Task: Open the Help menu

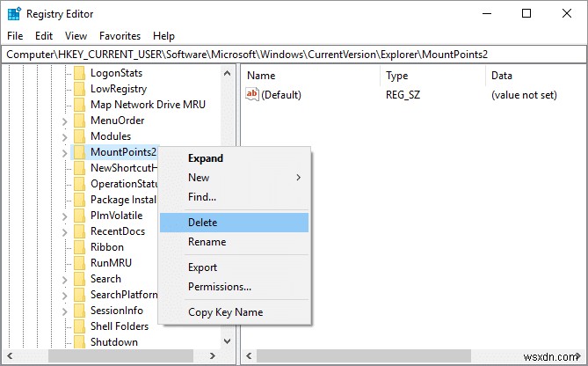Action: pyautogui.click(x=163, y=36)
